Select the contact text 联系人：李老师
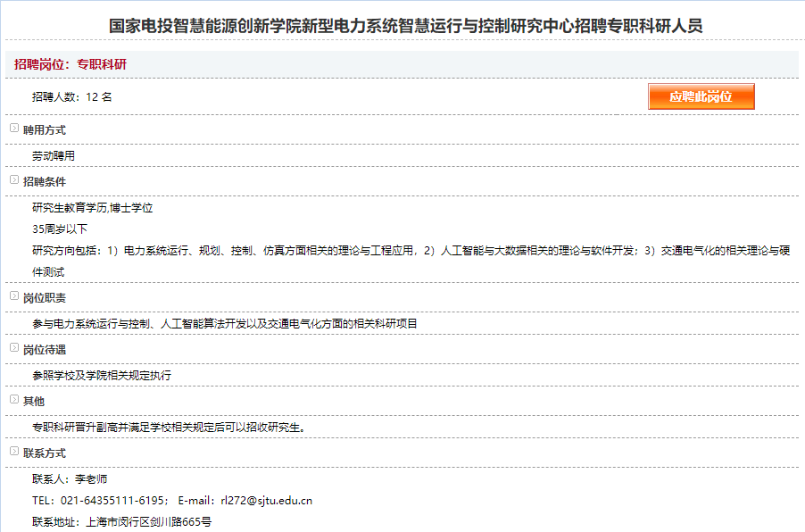Image resolution: width=805 pixels, height=532 pixels. 70,479
